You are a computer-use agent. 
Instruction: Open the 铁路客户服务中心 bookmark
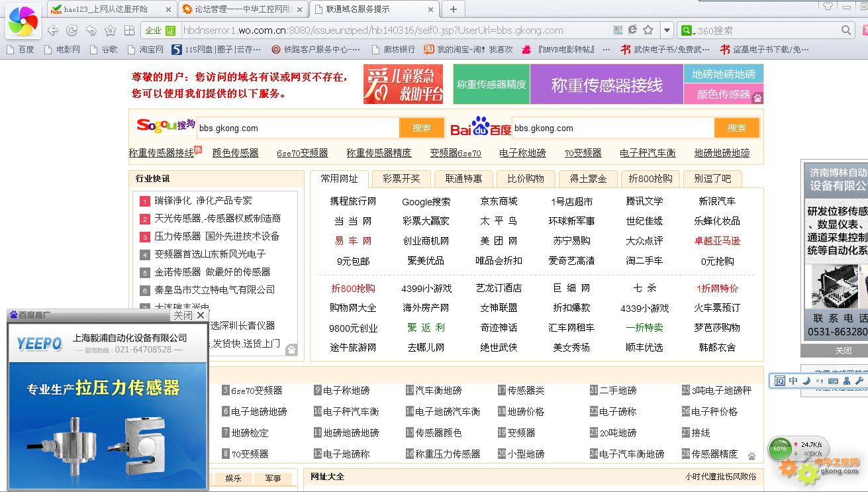point(316,50)
